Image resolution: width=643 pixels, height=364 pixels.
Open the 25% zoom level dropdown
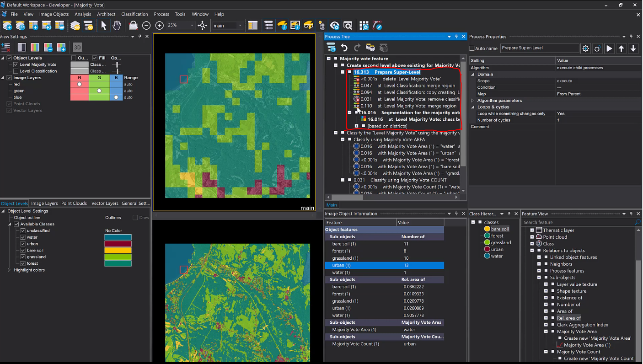tap(192, 26)
